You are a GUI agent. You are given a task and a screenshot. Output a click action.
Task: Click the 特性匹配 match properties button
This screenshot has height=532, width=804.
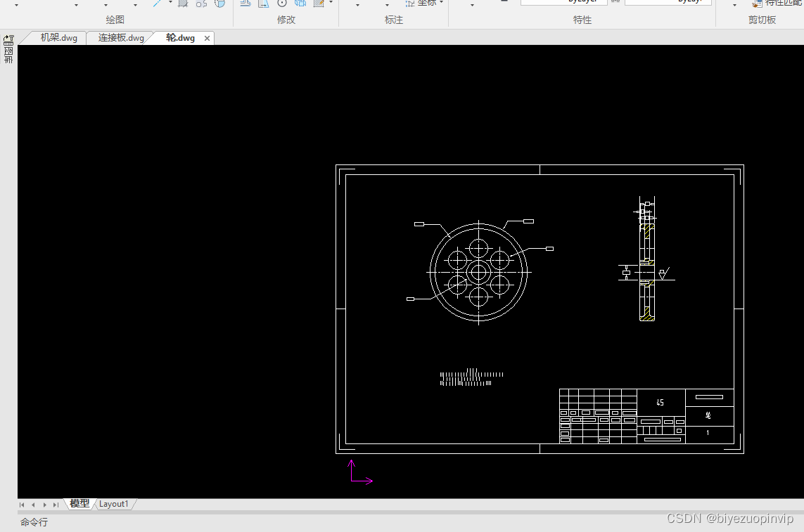tap(778, 3)
